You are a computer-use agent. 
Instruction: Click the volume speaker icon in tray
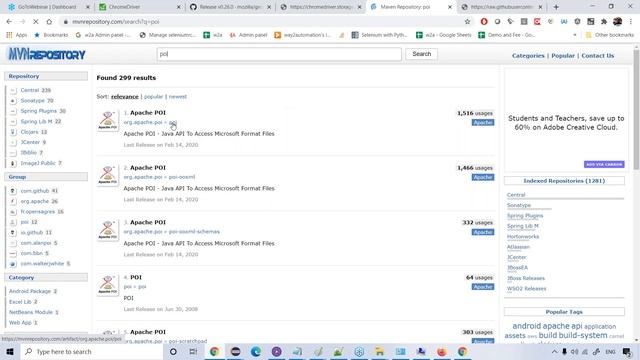point(575,351)
